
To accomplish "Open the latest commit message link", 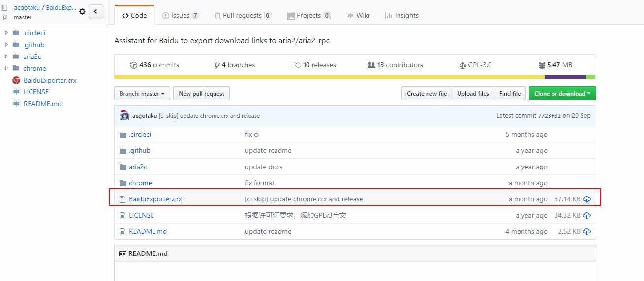I will pyautogui.click(x=210, y=116).
